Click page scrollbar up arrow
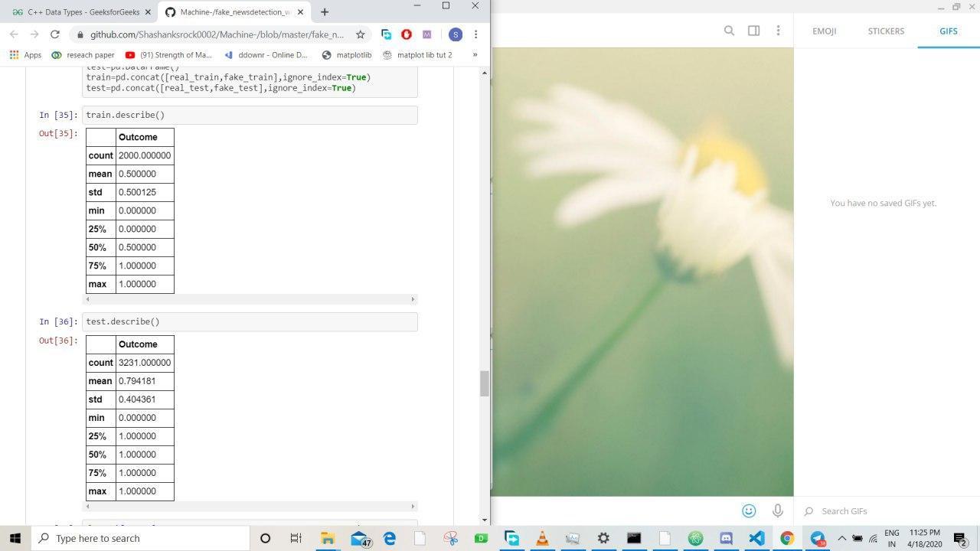Screen dimensions: 980x551 point(484,73)
